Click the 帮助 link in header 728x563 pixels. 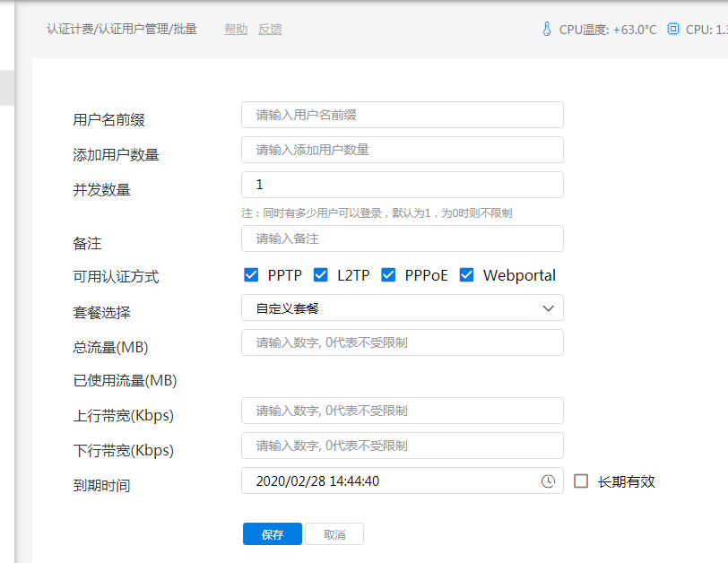(236, 30)
